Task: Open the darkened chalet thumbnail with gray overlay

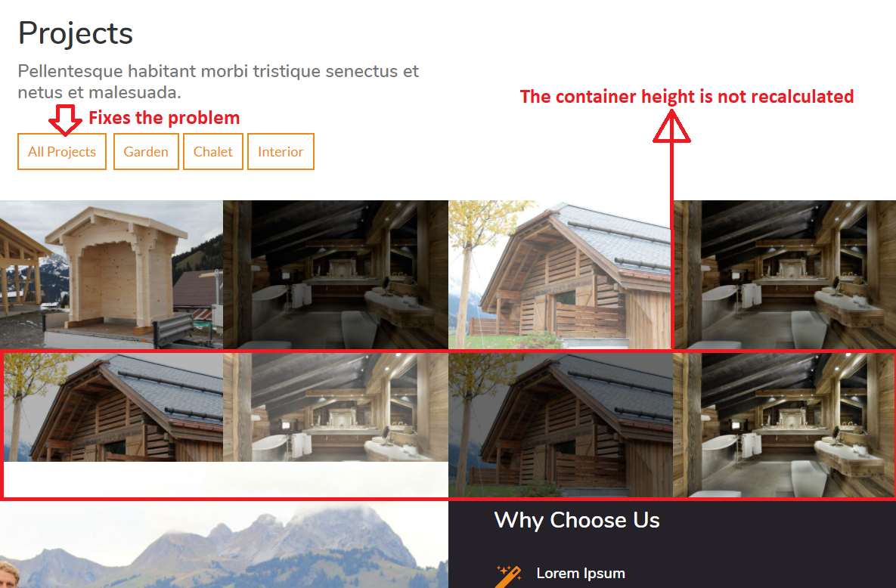Action: point(560,425)
